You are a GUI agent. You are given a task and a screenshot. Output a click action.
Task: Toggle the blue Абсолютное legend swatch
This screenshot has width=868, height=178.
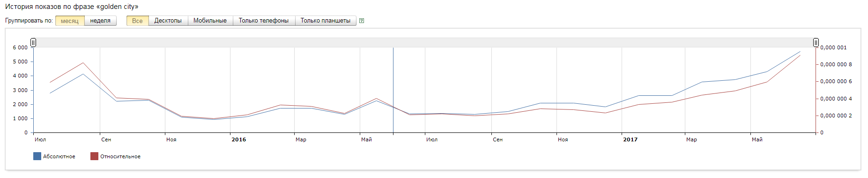(37, 156)
